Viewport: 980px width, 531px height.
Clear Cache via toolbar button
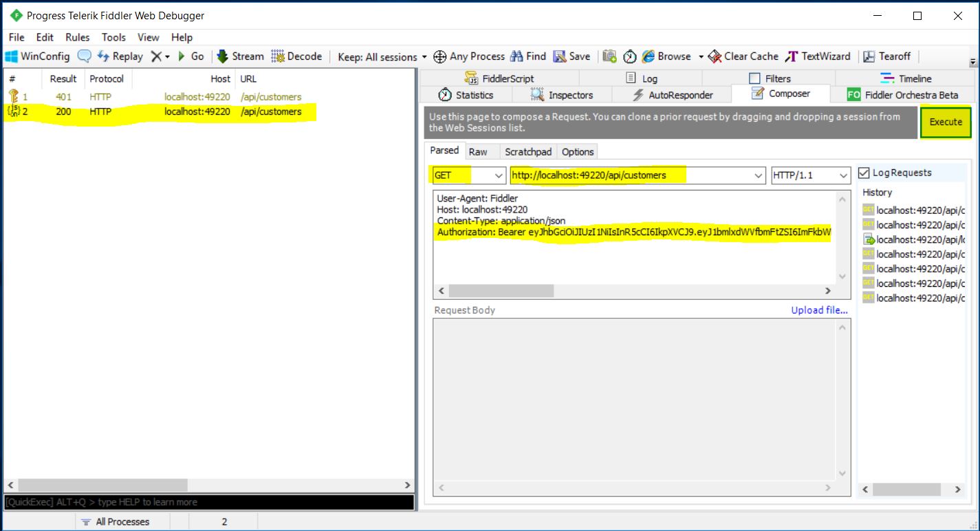point(743,56)
